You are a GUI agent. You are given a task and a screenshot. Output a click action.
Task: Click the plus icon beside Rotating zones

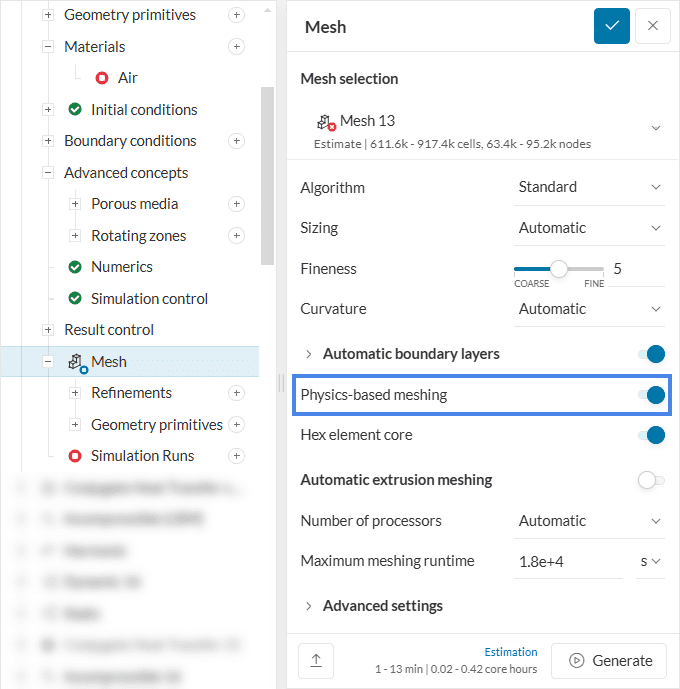pos(236,236)
